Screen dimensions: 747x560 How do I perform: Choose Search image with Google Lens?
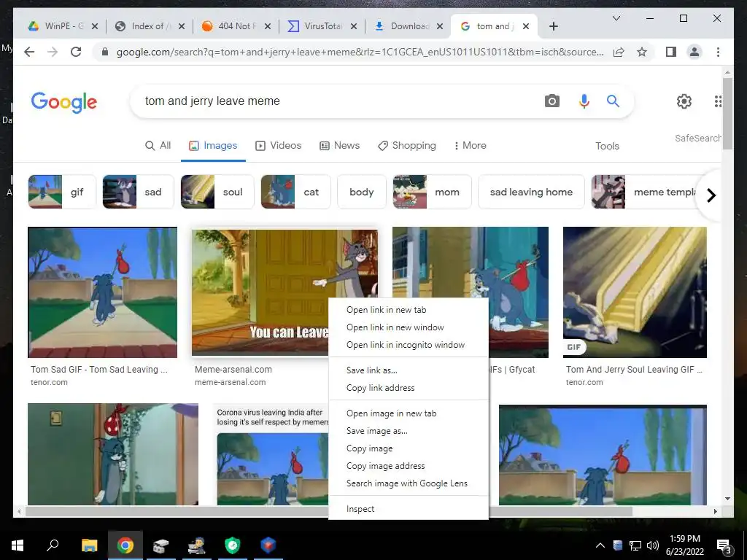pos(409,483)
